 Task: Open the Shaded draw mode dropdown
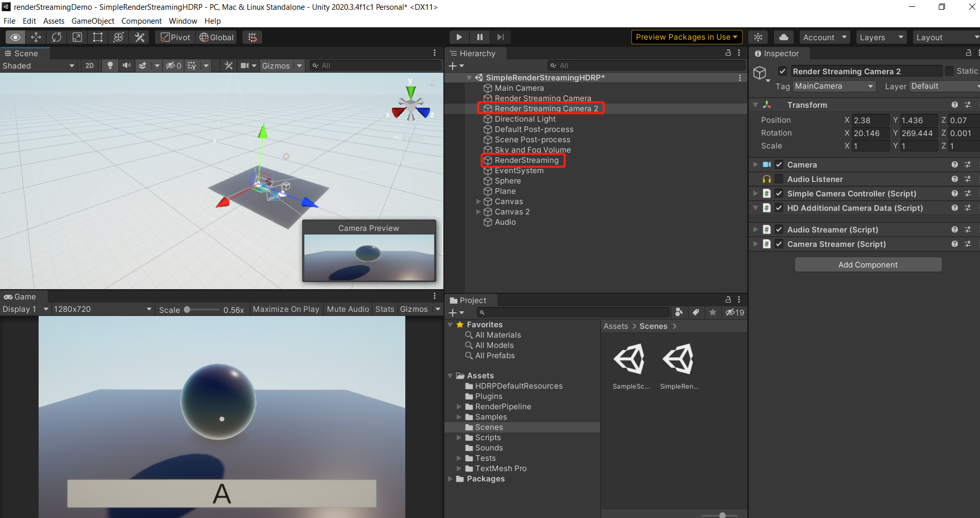tap(39, 65)
